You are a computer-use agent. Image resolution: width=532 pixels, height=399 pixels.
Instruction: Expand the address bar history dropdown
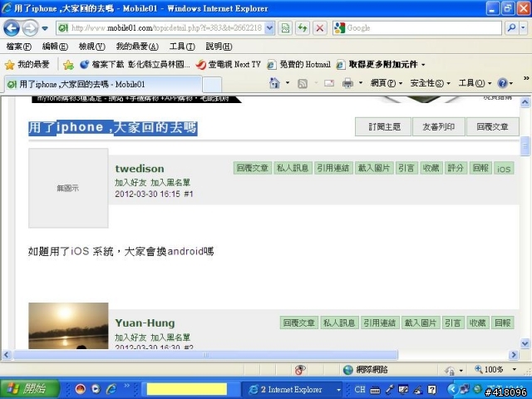(x=269, y=27)
